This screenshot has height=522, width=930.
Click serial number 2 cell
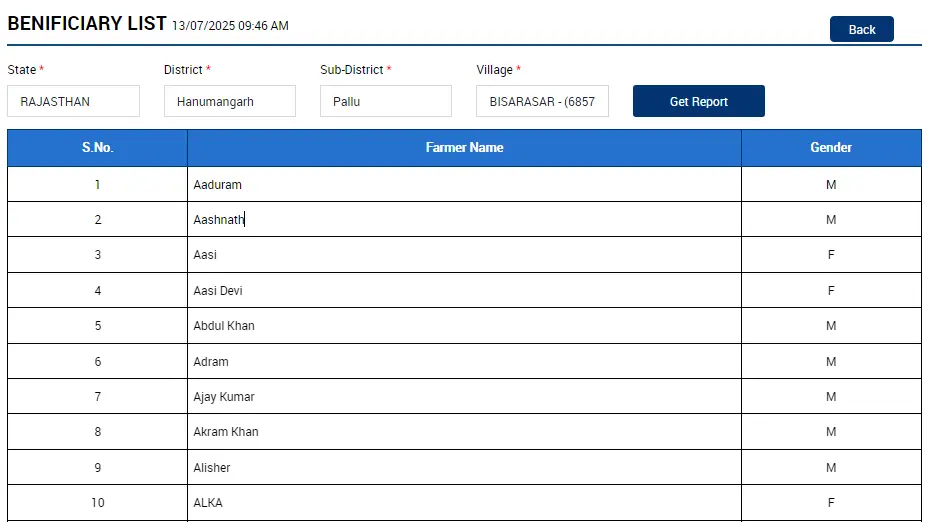click(x=97, y=219)
